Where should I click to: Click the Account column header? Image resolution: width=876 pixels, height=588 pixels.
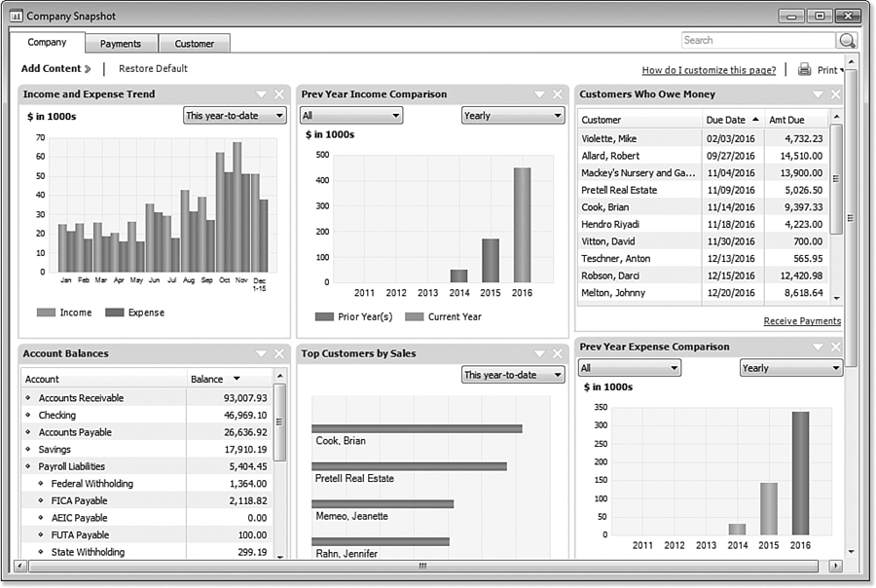tap(104, 379)
